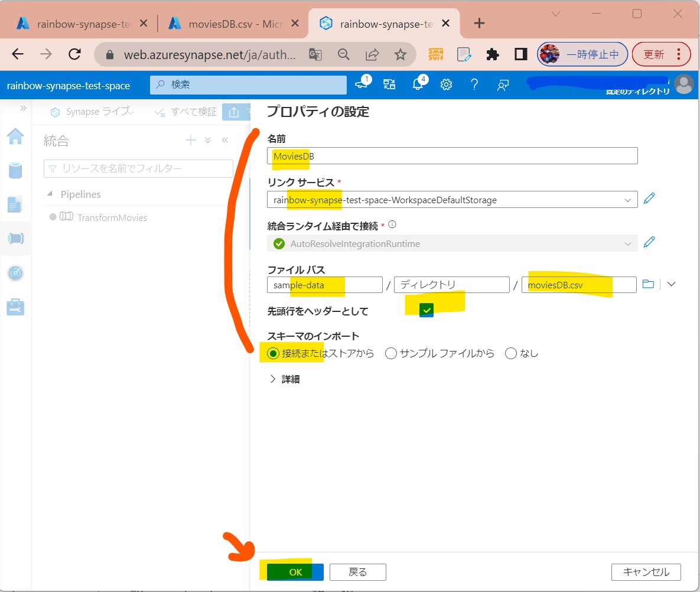700x592 pixels.
Task: Close the moviesDB.csv browser tab
Action: pyautogui.click(x=295, y=23)
